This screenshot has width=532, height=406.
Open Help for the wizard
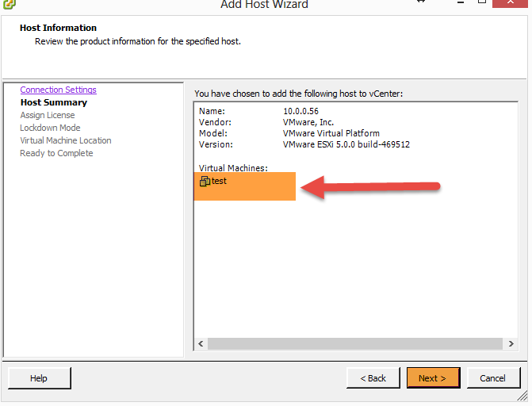pyautogui.click(x=40, y=377)
